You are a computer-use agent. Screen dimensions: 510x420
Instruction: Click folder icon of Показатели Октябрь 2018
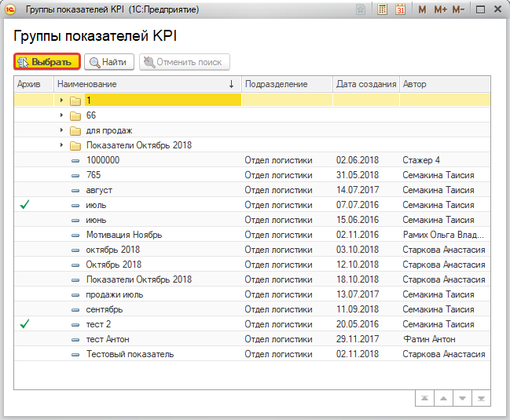point(75,145)
